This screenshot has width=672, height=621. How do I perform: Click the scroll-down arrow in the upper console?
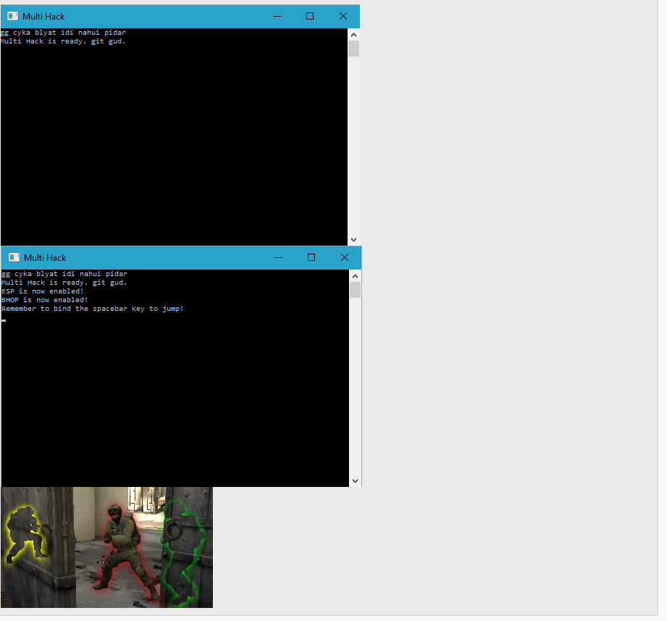click(x=353, y=240)
